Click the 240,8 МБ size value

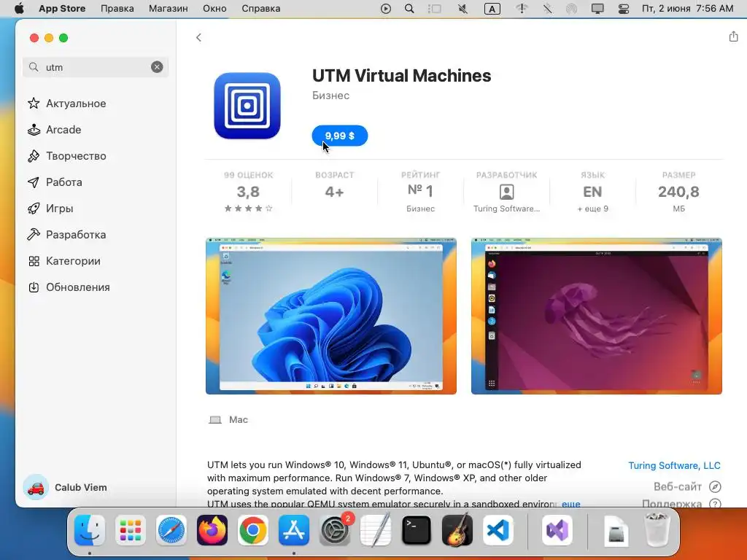point(678,192)
